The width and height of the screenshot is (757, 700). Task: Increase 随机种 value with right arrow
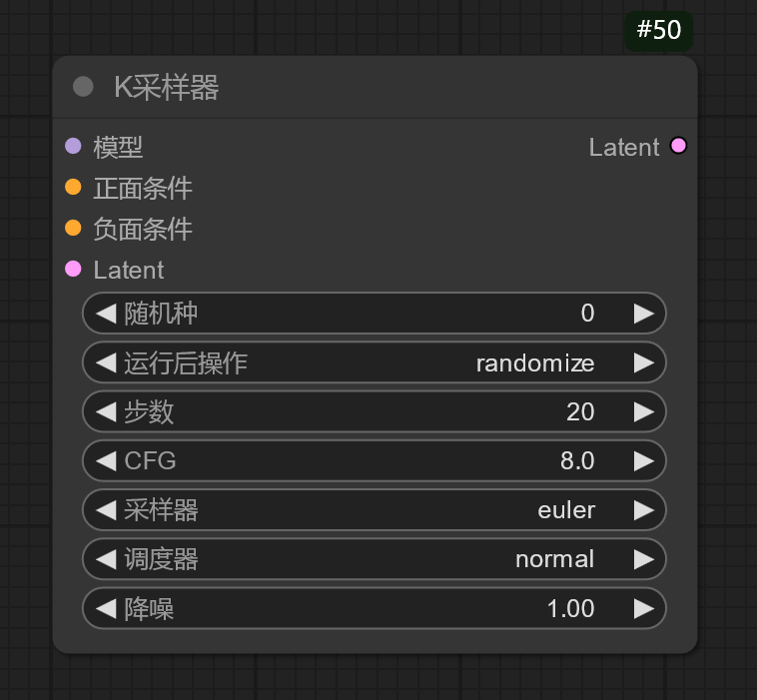pyautogui.click(x=643, y=314)
